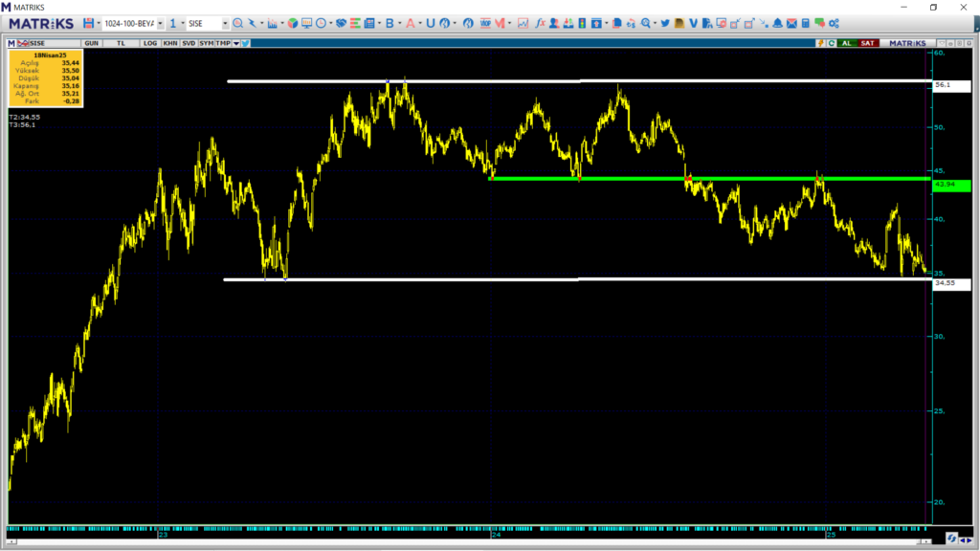Click the 34,55 lower level label
The height and width of the screenshot is (551, 980).
point(951,283)
